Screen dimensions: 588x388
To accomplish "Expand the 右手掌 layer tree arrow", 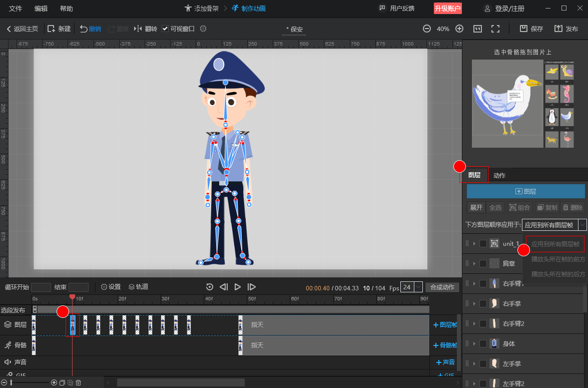I will tap(474, 303).
